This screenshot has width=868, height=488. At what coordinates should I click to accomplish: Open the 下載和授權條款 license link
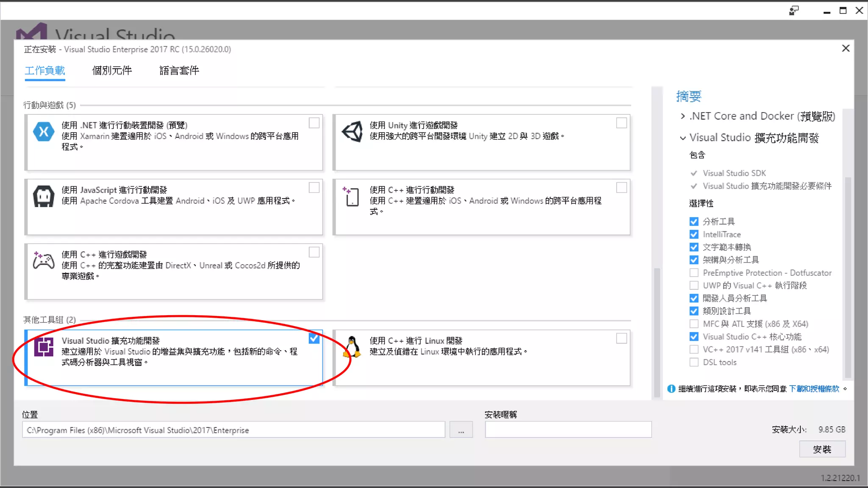[x=814, y=388]
